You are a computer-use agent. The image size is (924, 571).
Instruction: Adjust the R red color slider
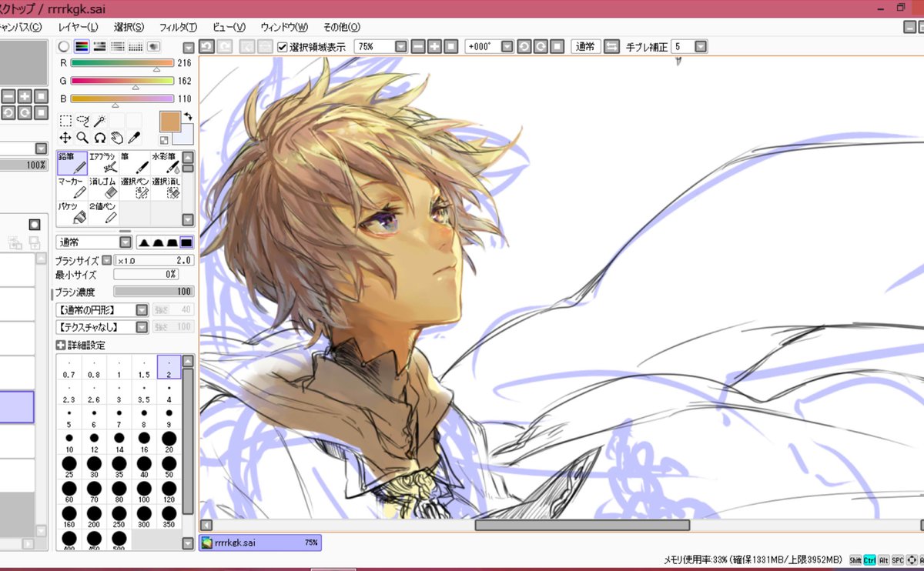coord(122,63)
